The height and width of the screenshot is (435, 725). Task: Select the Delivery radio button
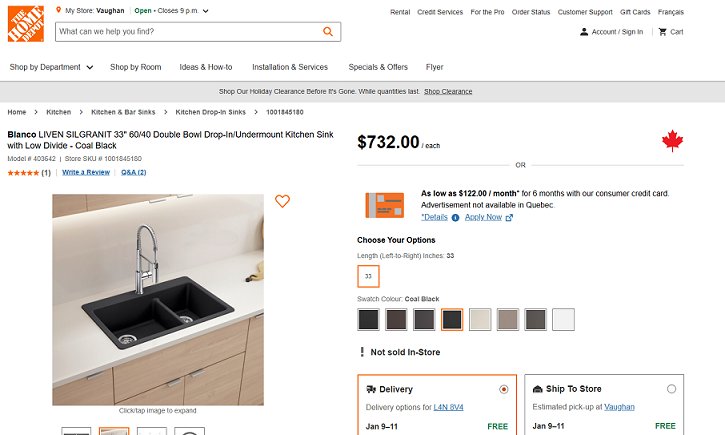click(503, 389)
